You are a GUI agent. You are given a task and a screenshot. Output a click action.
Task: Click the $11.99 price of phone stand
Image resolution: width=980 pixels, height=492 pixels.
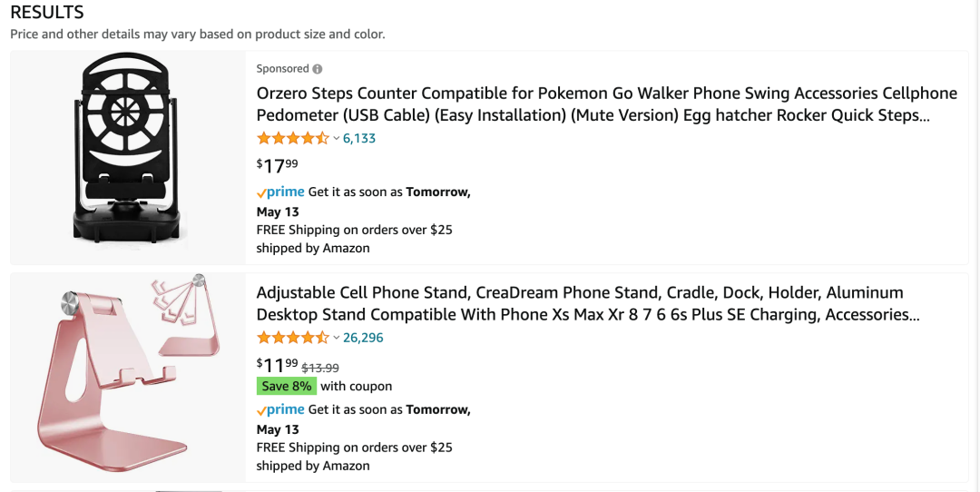point(277,365)
